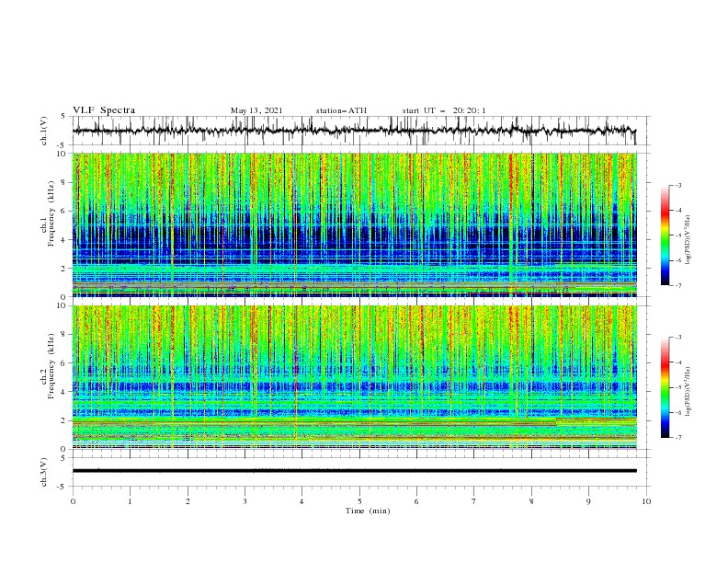
Task: Click the "ch.3(V)" axis label
Action: [44, 472]
